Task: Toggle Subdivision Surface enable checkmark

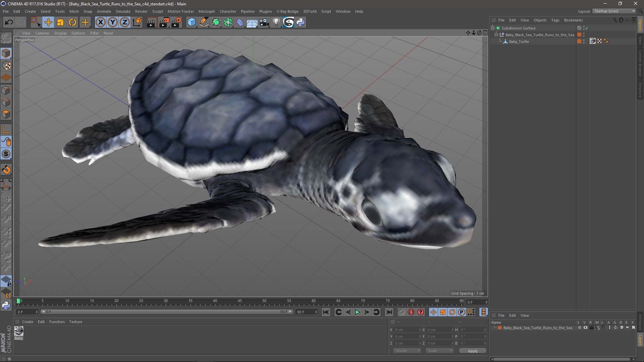Action: pos(587,28)
